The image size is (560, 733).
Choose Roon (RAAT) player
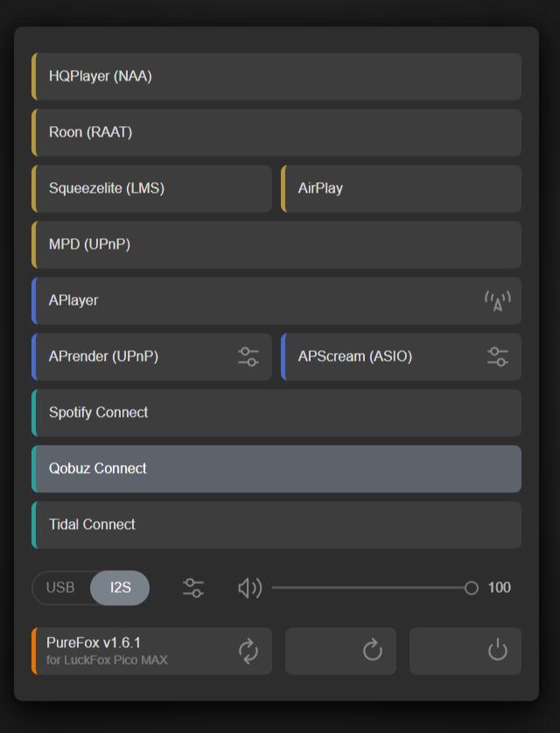click(276, 132)
